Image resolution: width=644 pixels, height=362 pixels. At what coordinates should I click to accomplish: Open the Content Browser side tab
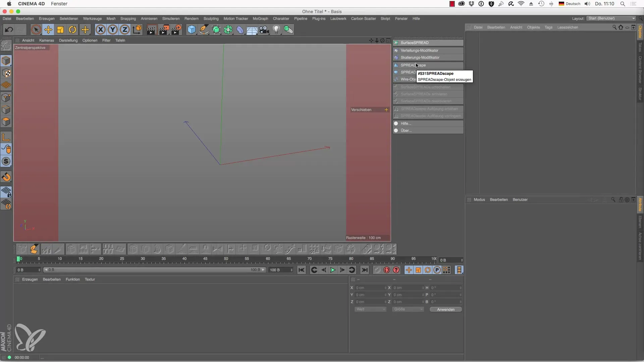(640, 70)
